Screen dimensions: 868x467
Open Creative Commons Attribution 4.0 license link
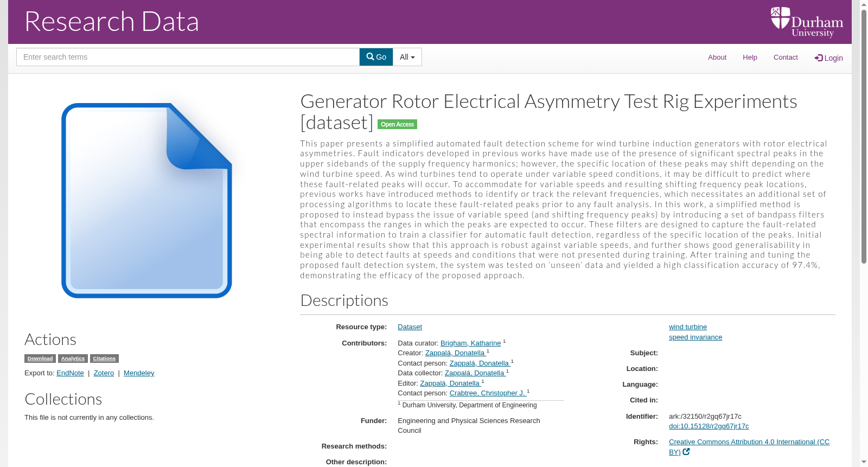[x=749, y=447]
